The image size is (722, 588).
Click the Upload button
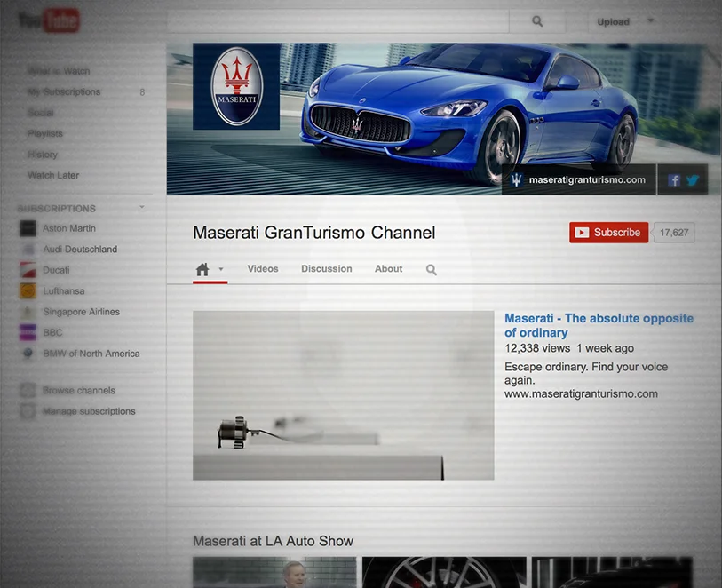tap(613, 21)
